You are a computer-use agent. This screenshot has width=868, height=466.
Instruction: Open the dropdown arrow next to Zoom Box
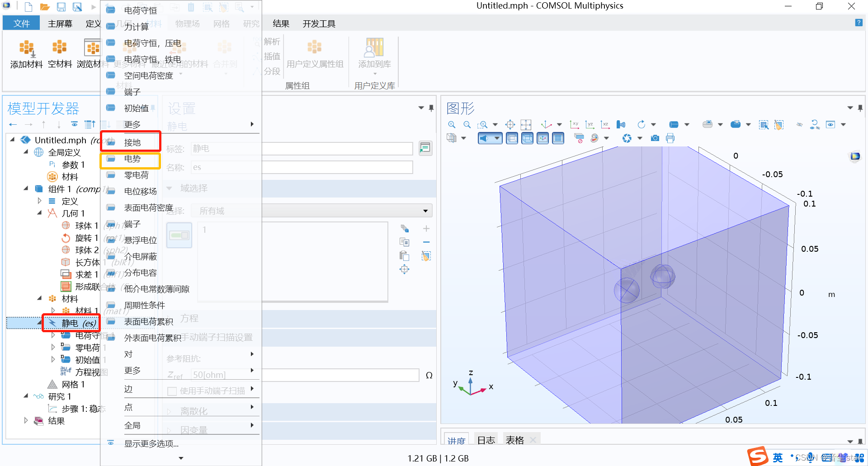click(495, 125)
